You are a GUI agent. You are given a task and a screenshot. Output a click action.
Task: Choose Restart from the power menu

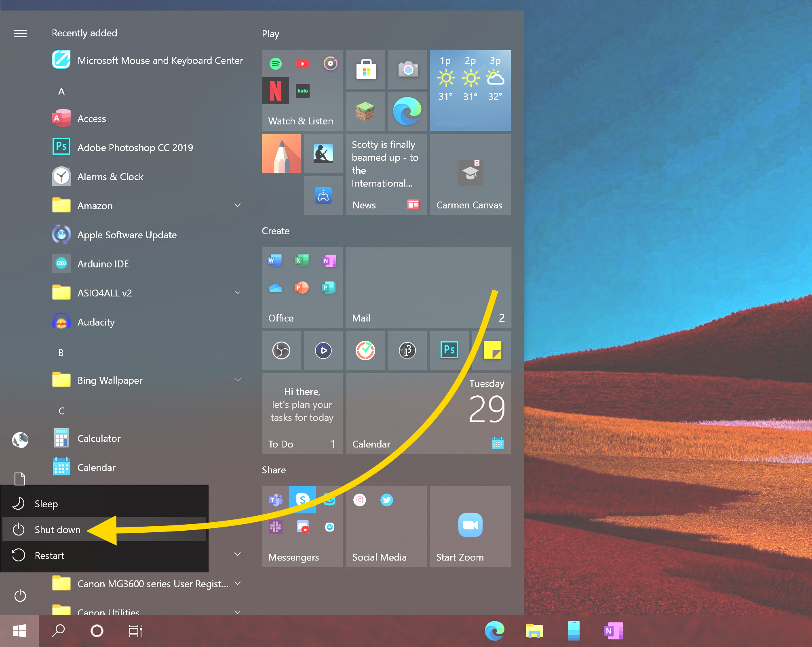[x=104, y=555]
